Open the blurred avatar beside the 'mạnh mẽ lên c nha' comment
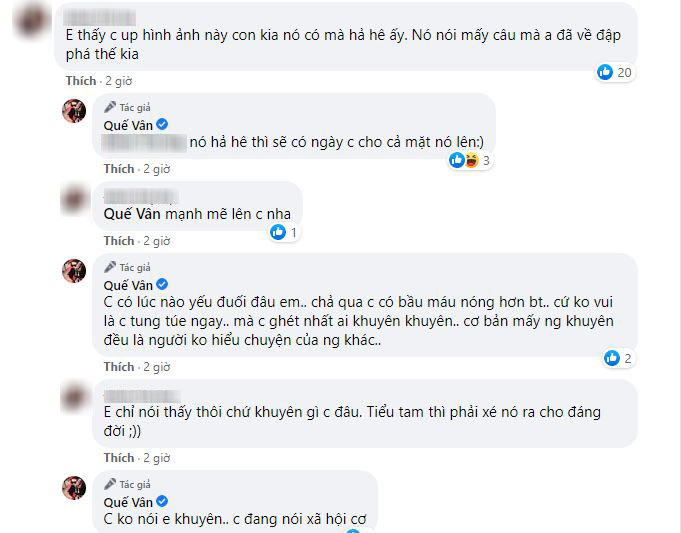The image size is (681, 533). (x=76, y=199)
